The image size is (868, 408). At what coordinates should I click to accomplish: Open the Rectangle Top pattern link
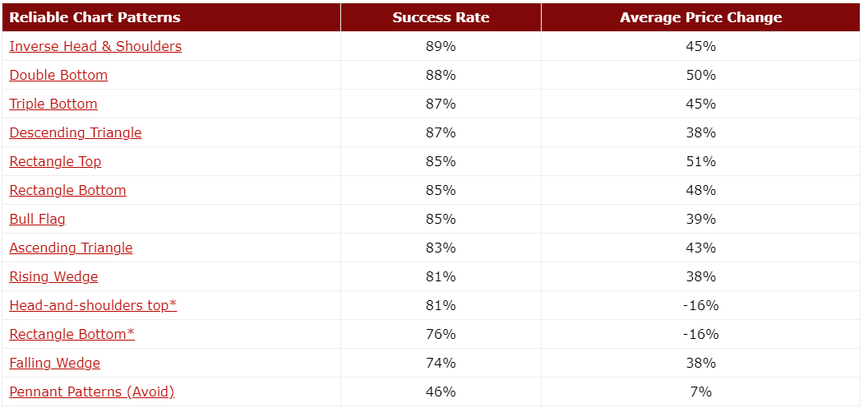pos(55,161)
